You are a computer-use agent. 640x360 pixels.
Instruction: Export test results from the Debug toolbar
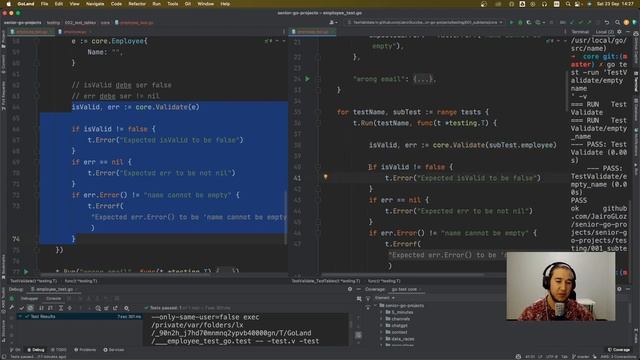(116, 308)
